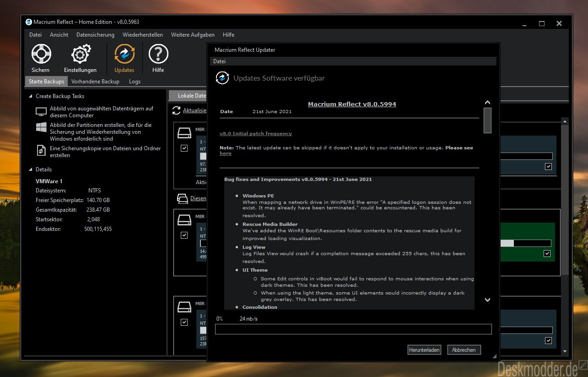Click the VMWare 1 details heading

click(x=49, y=181)
